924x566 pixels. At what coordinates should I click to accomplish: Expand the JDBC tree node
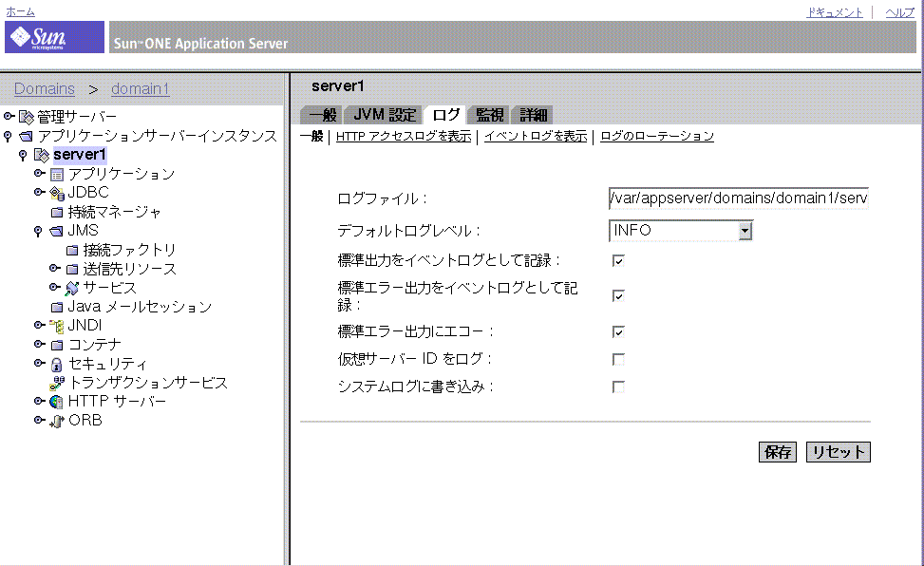coord(40,192)
